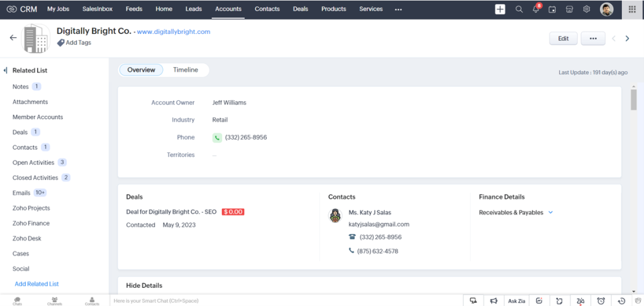Screen dimensions: 644x306
Task: Open www.digitallybright.com link
Action: (174, 31)
